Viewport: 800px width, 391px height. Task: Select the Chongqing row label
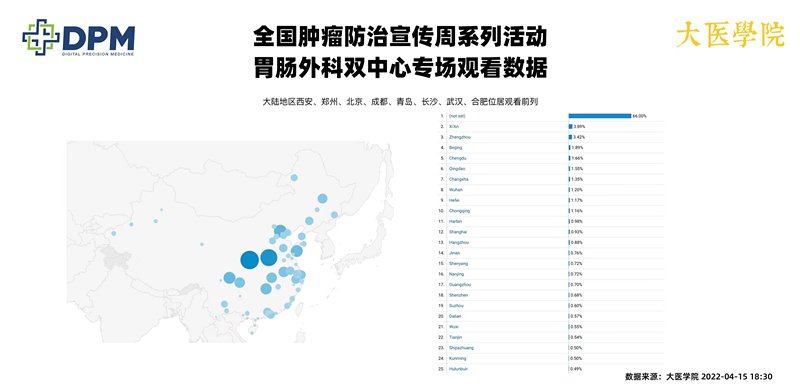(459, 211)
